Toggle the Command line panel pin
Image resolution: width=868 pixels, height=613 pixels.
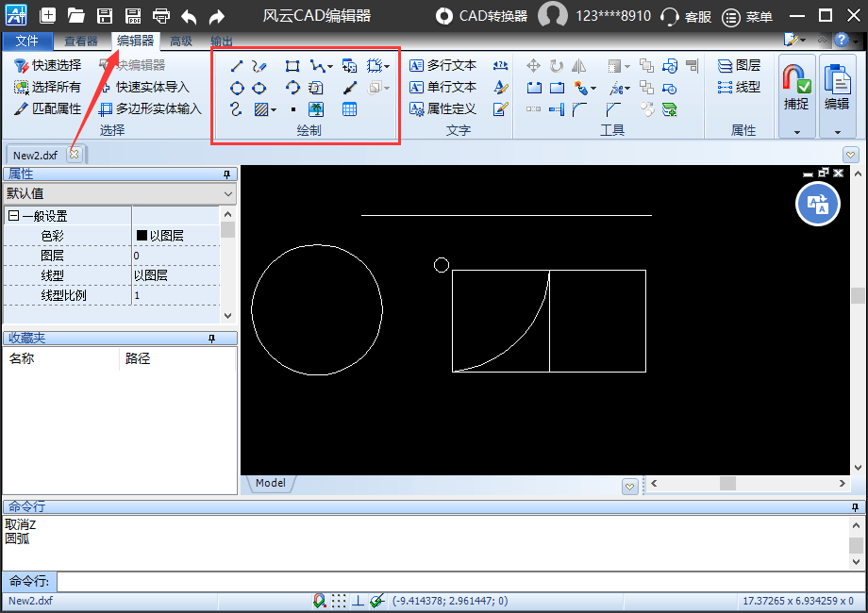[x=856, y=506]
